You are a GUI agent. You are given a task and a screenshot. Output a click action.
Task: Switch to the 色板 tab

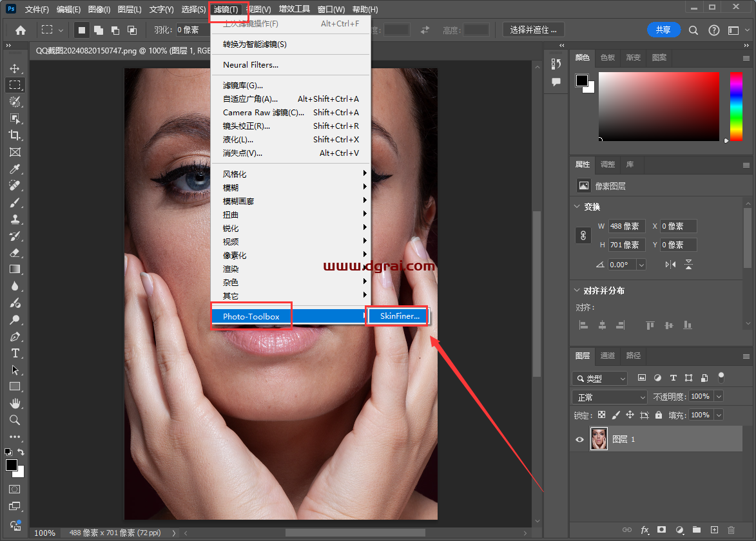click(608, 57)
